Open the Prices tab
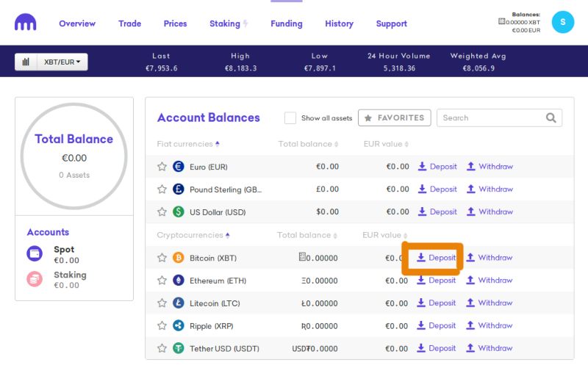This screenshot has width=588, height=365. point(175,24)
